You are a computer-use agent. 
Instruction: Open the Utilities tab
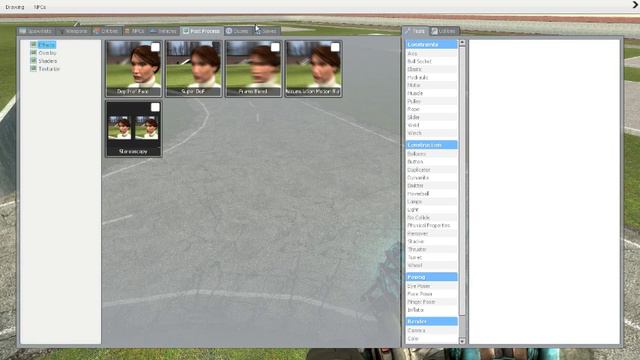pyautogui.click(x=444, y=31)
